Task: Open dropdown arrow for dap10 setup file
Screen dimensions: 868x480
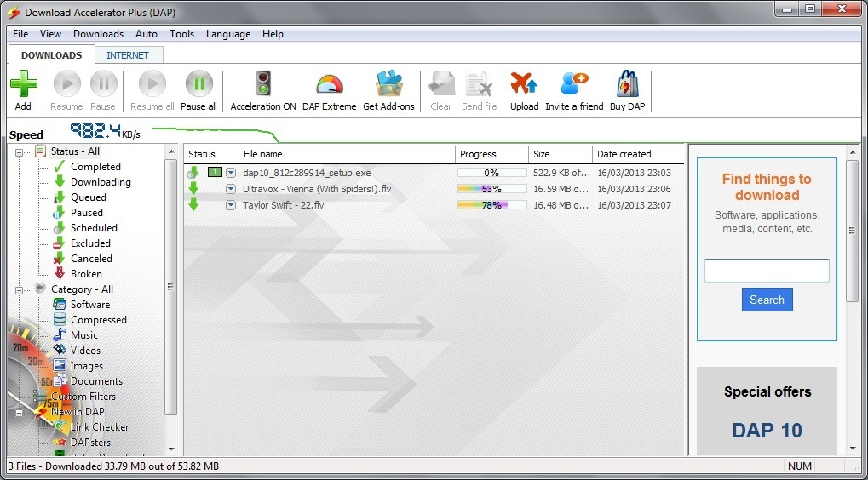Action: point(231,173)
